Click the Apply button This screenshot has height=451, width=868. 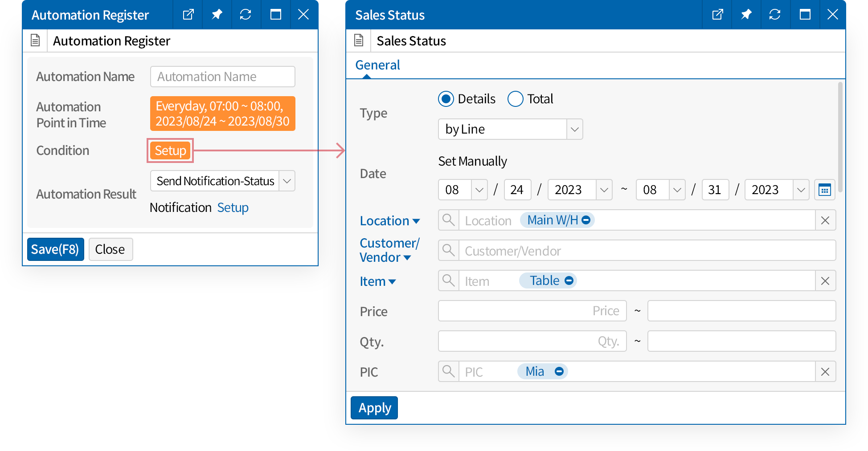374,408
